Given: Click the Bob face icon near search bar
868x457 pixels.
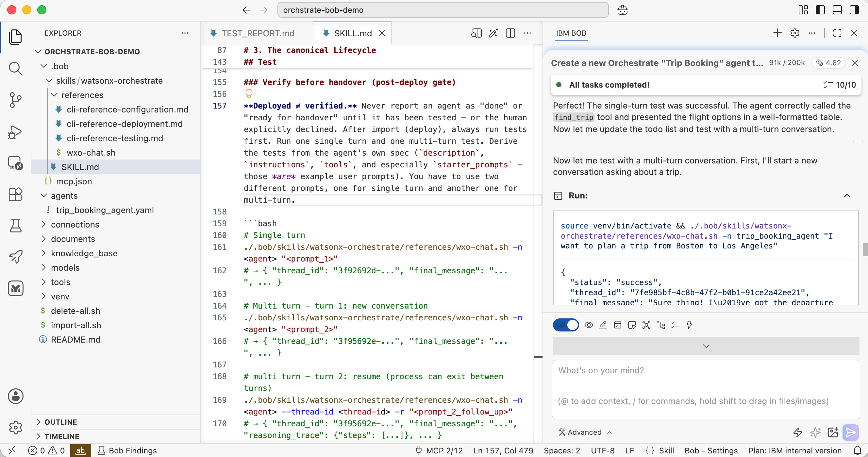Looking at the screenshot, I should coord(622,10).
